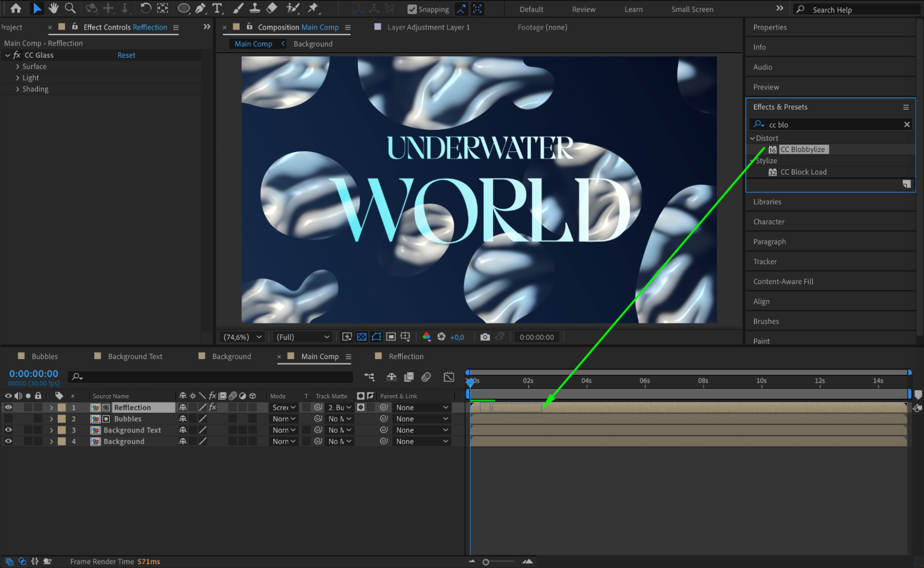Select the Zoom tool in toolbar
924x568 pixels.
point(70,8)
